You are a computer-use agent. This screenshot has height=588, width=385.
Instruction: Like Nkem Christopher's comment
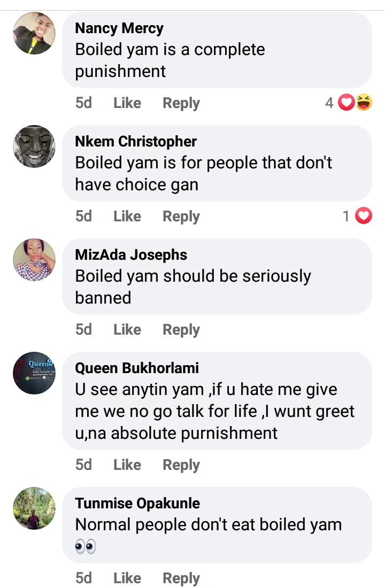127,216
